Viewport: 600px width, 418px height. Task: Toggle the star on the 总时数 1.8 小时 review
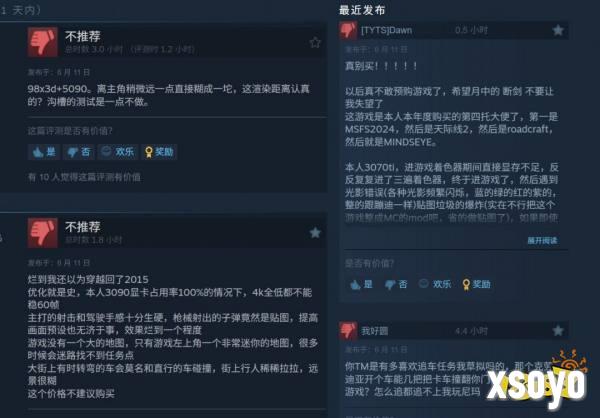[x=315, y=232]
